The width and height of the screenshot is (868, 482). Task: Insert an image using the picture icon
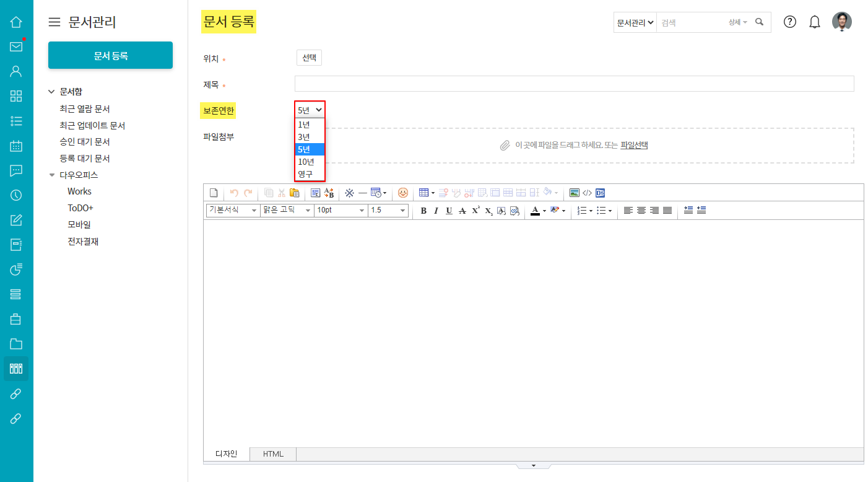(574, 193)
